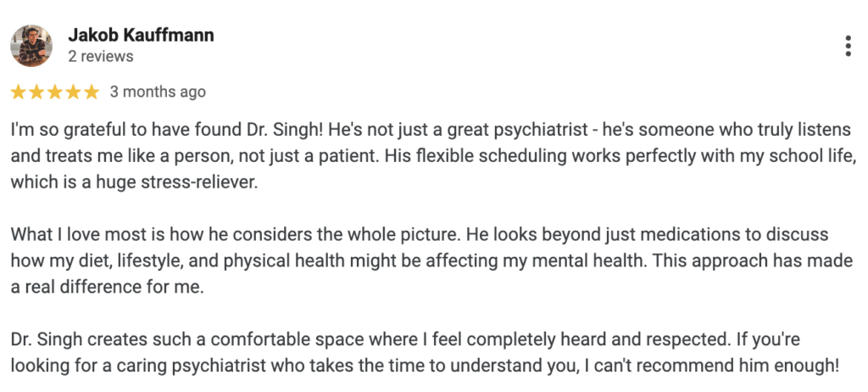
Task: Click the paragraph starting "What I love most"
Action: pyautogui.click(x=431, y=260)
